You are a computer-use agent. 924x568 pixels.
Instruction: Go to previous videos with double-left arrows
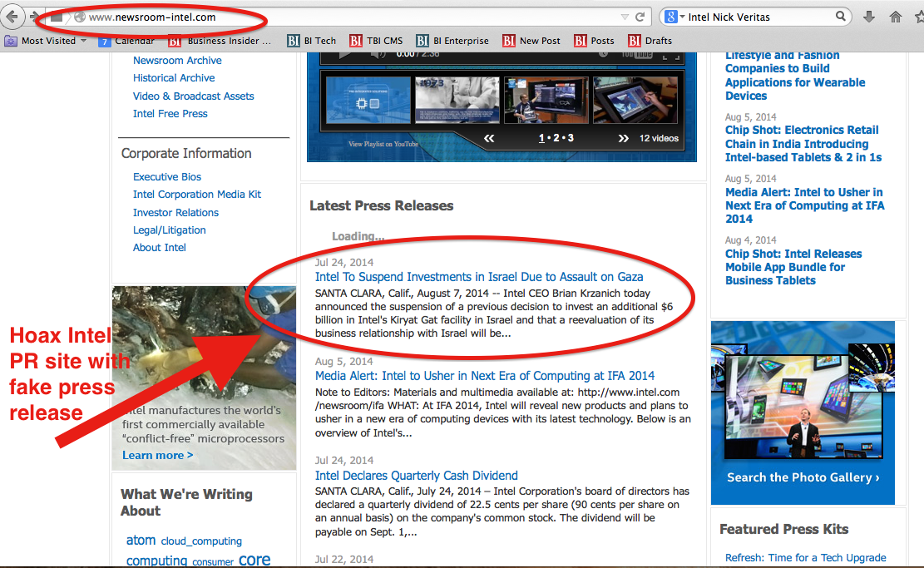490,138
